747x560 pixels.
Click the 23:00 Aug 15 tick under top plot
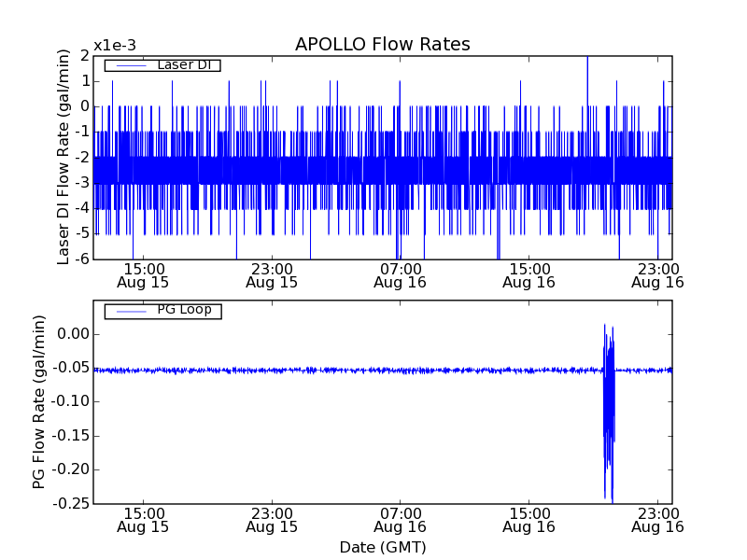272,275
